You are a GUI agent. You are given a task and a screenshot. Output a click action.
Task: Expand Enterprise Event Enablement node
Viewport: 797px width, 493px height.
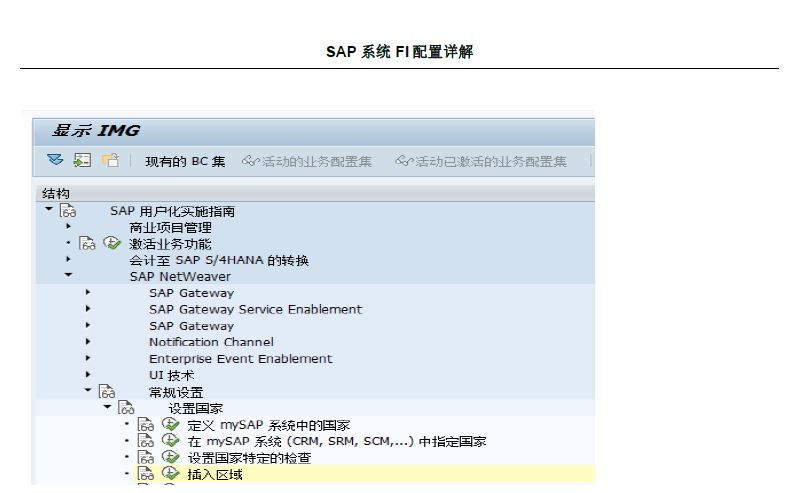tap(88, 357)
